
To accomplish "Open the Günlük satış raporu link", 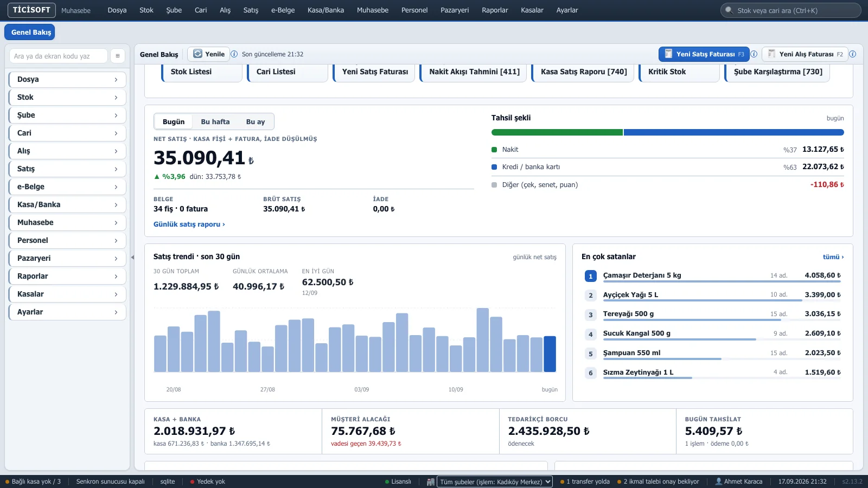I will point(189,224).
